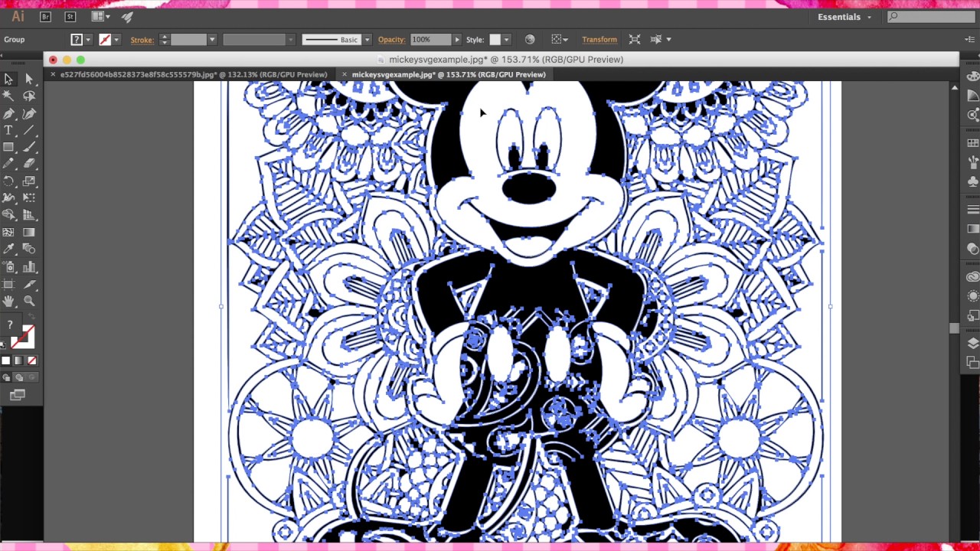Choose the Free Transform tool

[29, 198]
